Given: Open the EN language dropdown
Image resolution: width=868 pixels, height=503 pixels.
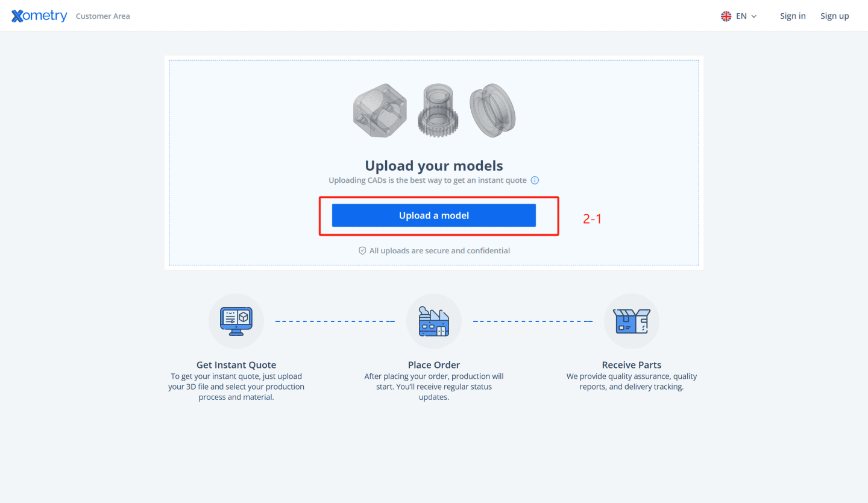Looking at the screenshot, I should tap(741, 16).
